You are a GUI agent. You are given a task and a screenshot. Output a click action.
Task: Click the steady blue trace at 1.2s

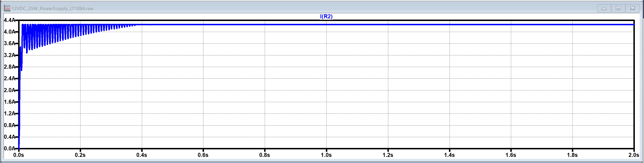click(388, 24)
